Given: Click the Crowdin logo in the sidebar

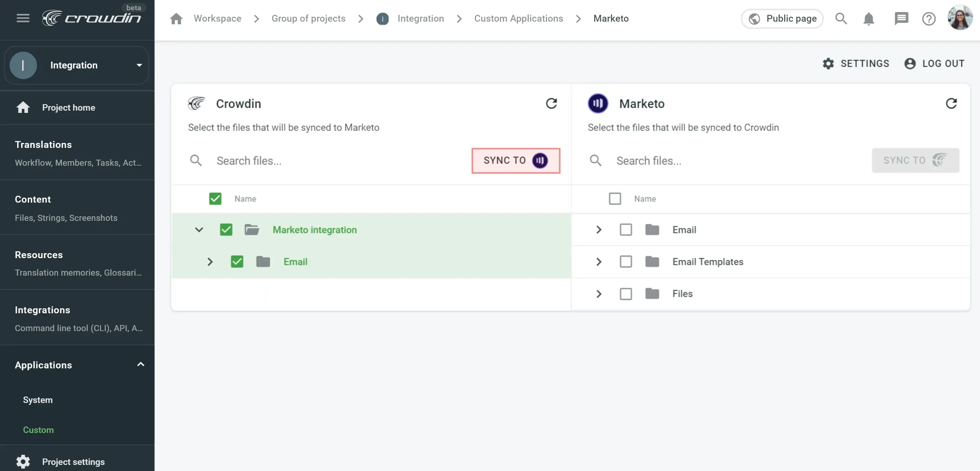Looking at the screenshot, I should point(91,17).
